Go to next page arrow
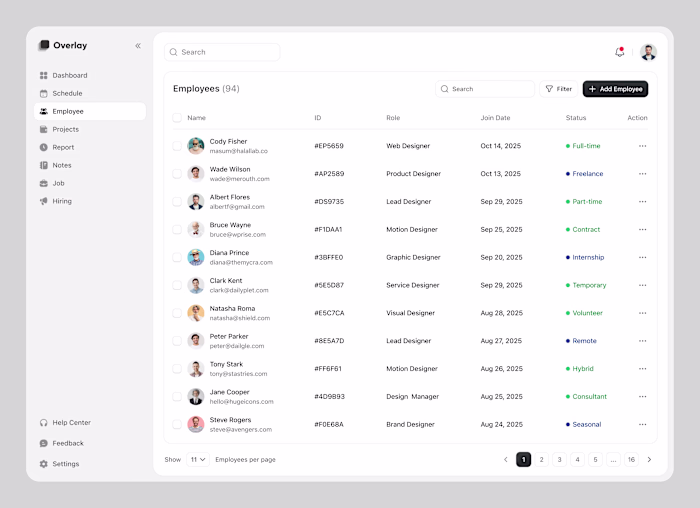The width and height of the screenshot is (700, 508). pyautogui.click(x=649, y=459)
